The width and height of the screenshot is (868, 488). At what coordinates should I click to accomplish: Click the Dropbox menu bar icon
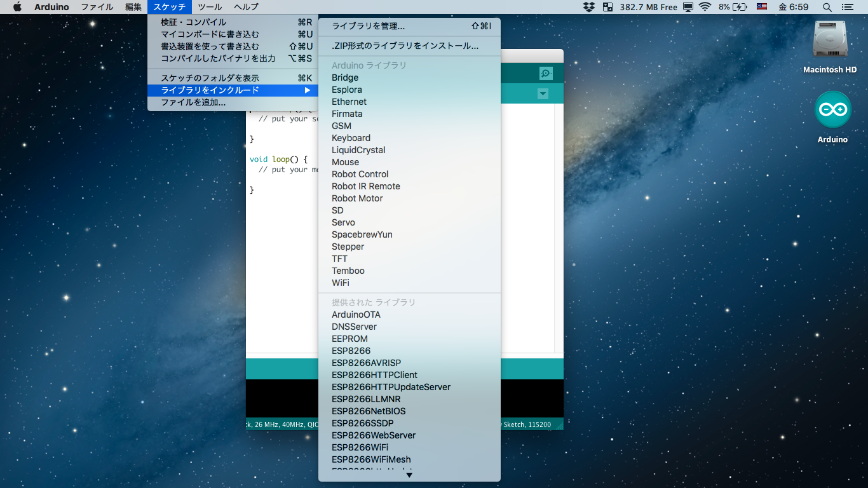(x=589, y=7)
